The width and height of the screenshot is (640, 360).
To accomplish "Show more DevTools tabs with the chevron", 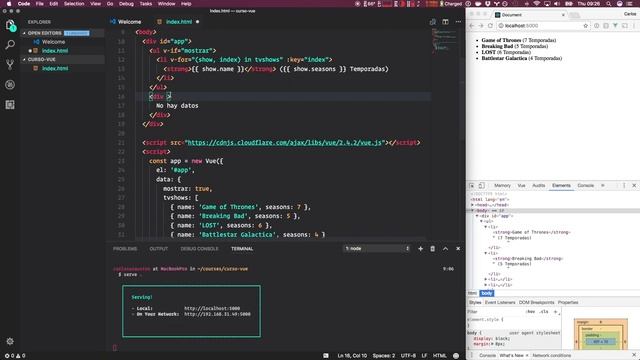I will (603, 186).
